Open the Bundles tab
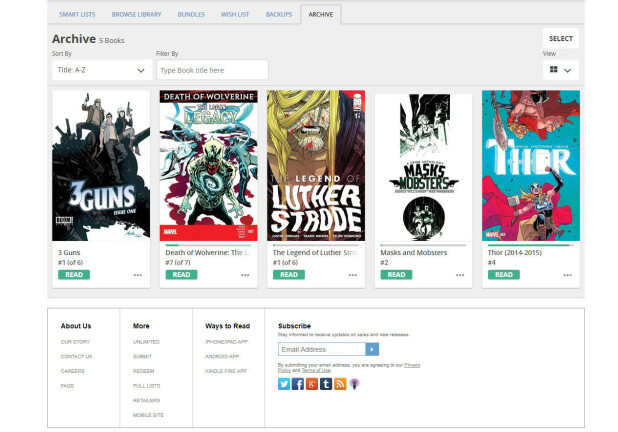Viewport: 618px width, 432px height. coord(191,15)
